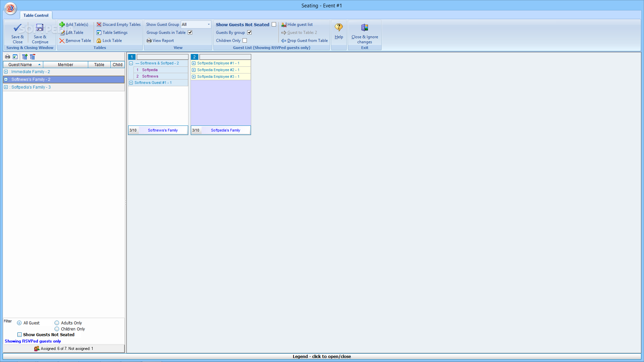Switch to the Table Control ribbon tab
This screenshot has height=362, width=644.
click(x=36, y=15)
